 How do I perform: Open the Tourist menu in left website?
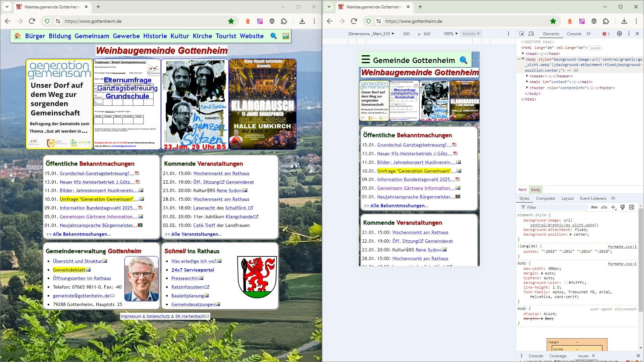(226, 36)
